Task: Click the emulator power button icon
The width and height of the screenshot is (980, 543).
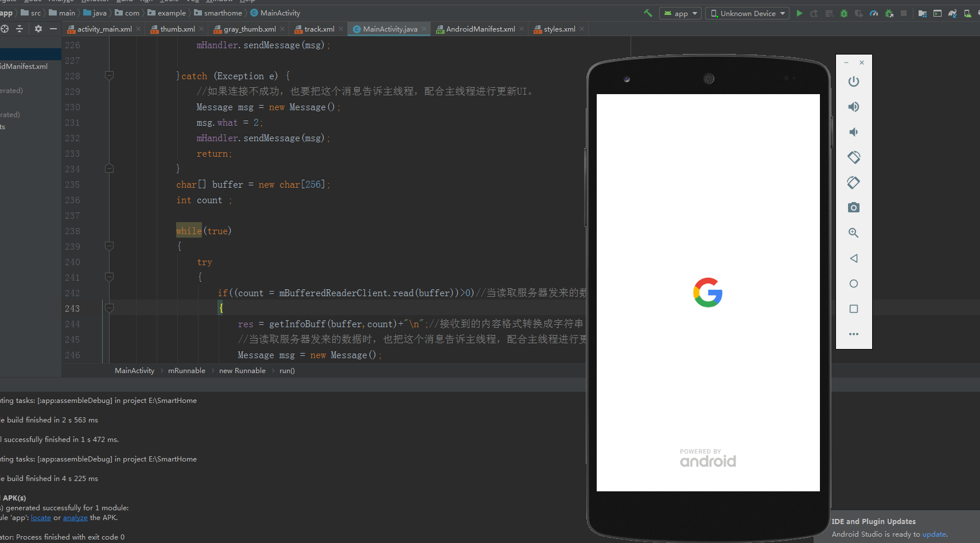Action: point(853,81)
